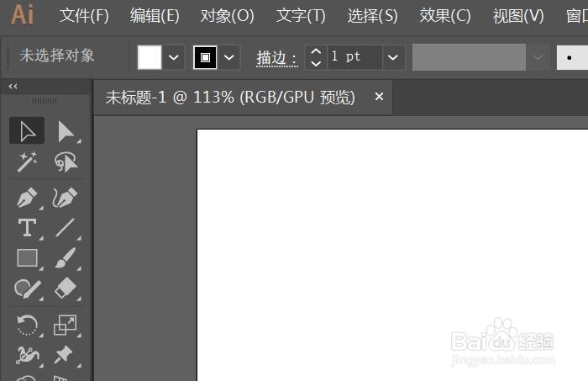This screenshot has height=381, width=588.
Task: Select the Lasso tool
Action: (66, 161)
